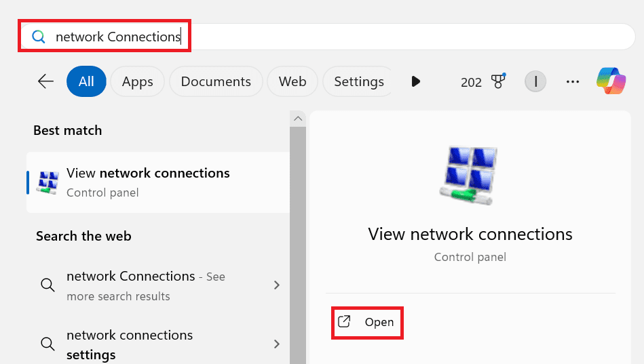Click the open-external icon beside Open
The image size is (644, 364).
click(344, 321)
